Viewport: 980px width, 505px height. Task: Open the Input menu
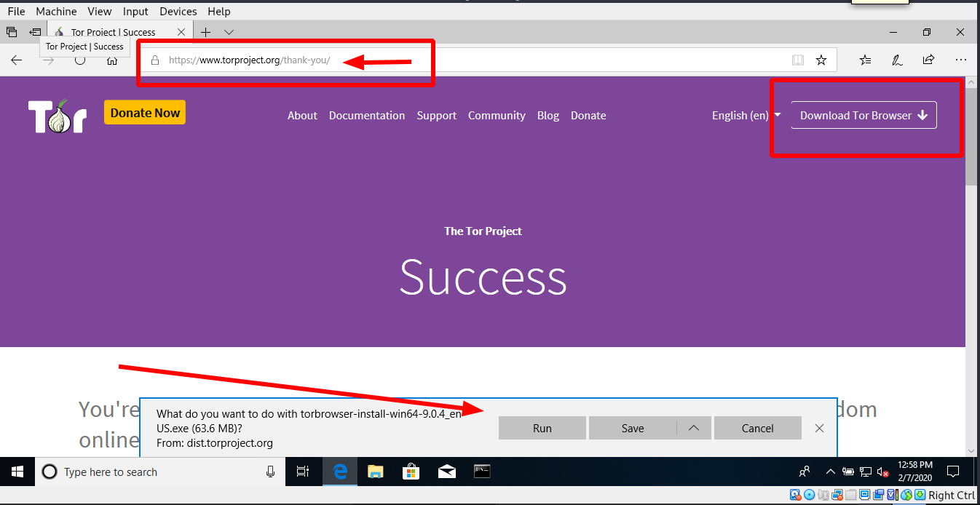(135, 12)
